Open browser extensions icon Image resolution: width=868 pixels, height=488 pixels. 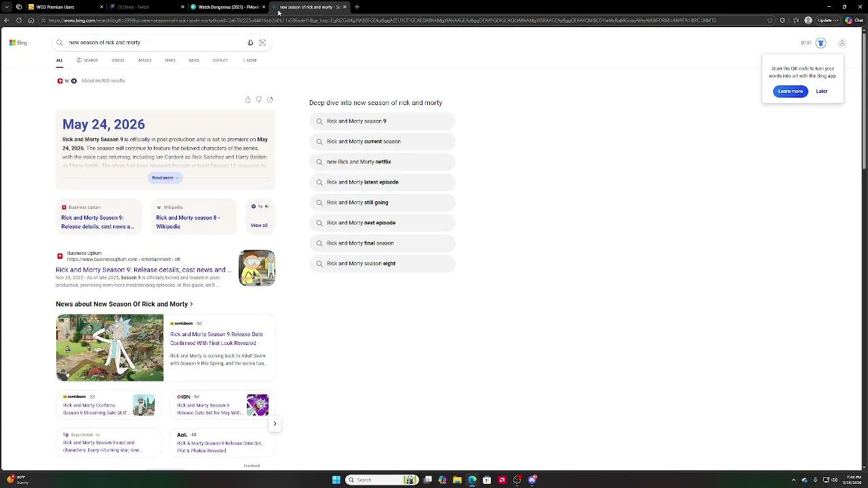(783, 20)
